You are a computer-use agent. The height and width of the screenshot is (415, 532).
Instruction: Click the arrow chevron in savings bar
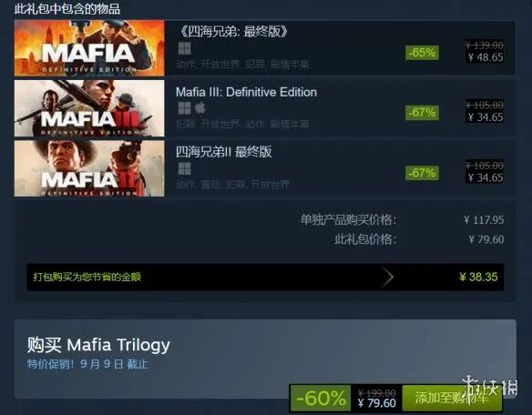[387, 277]
